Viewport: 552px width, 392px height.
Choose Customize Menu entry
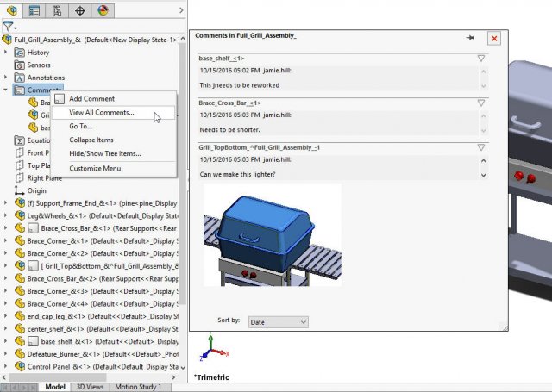113,168
